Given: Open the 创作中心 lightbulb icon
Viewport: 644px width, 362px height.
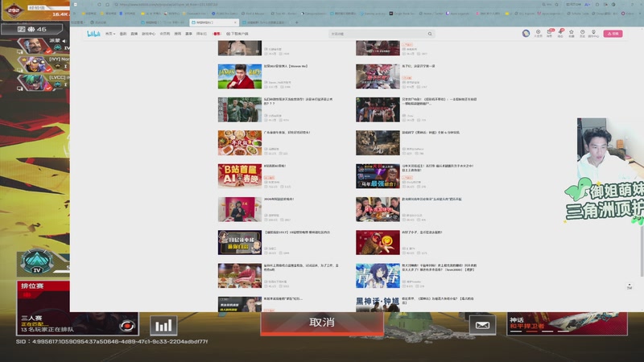Looking at the screenshot, I should click(x=593, y=34).
